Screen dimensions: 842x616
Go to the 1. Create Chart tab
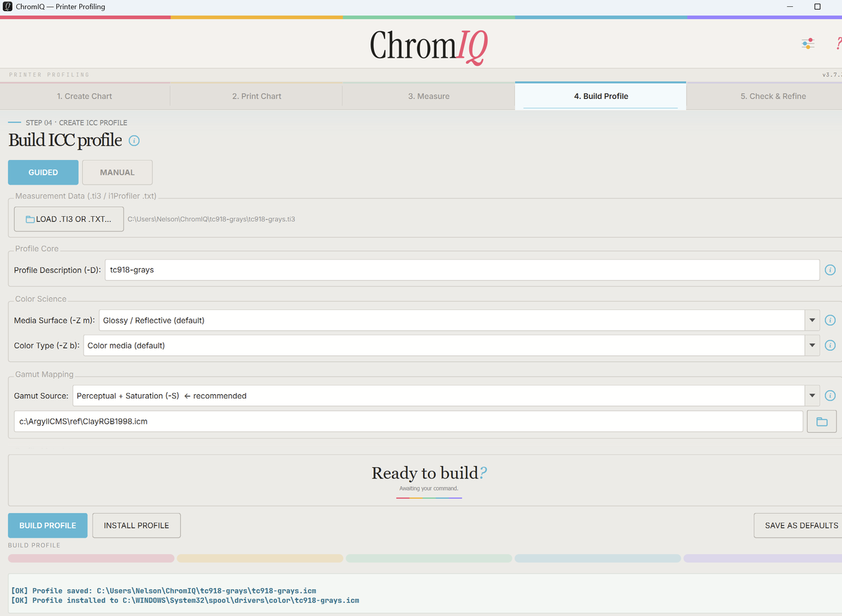[x=85, y=96]
